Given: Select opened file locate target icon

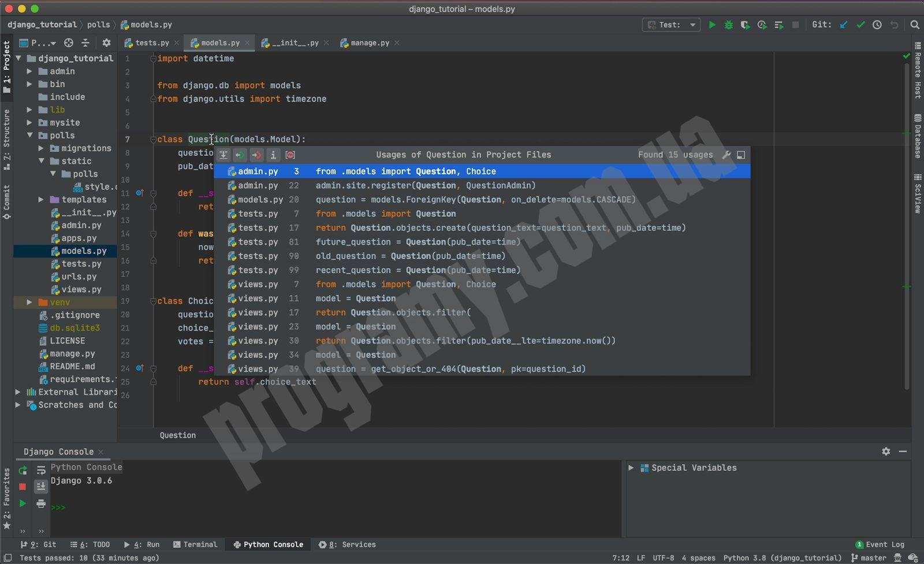Looking at the screenshot, I should pos(69,43).
